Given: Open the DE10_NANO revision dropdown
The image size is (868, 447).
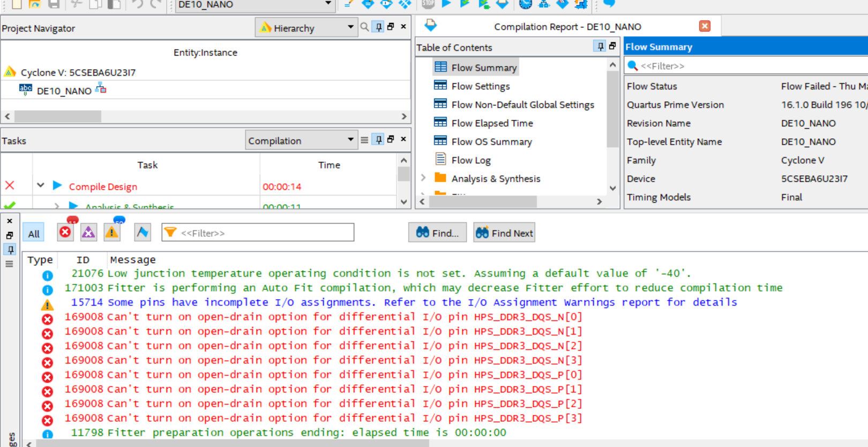Looking at the screenshot, I should tap(328, 4).
